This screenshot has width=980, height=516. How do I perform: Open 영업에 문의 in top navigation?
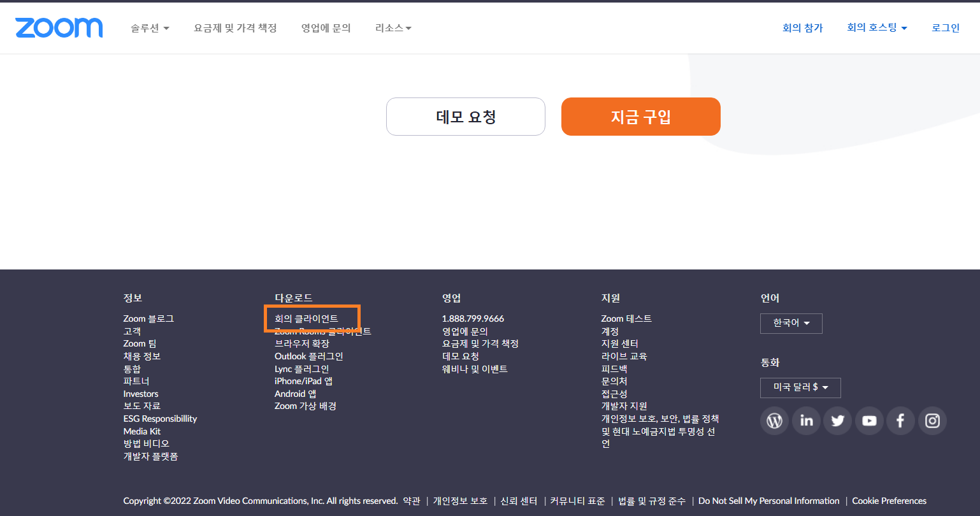tap(326, 28)
